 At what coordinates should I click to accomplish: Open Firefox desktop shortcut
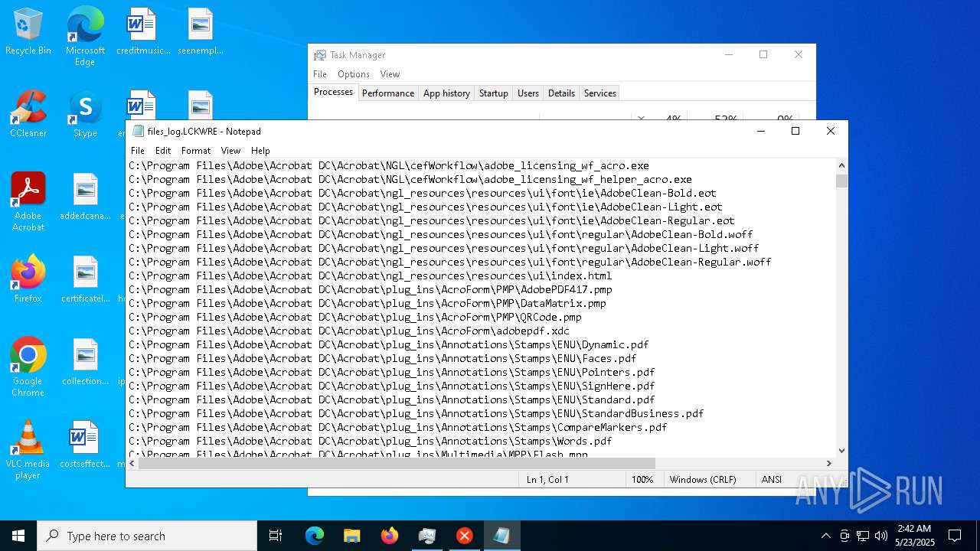click(x=28, y=280)
